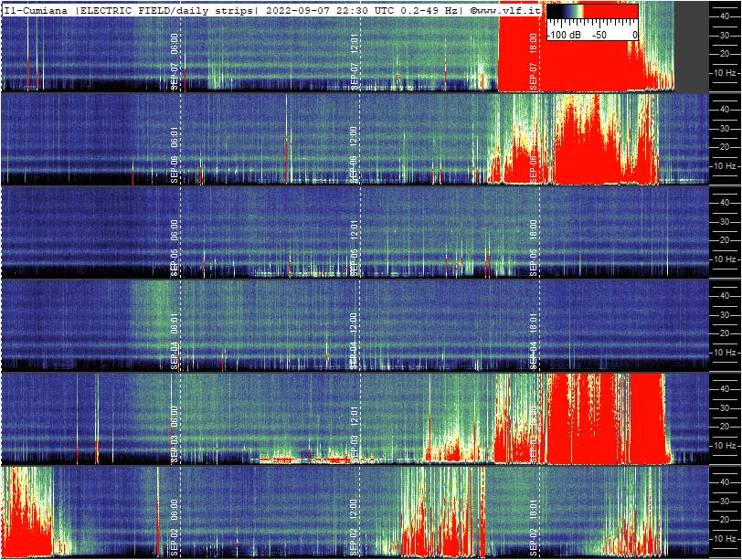Click the SEP-02 date label beside the 06:00 marker
Image resolution: width=742 pixels, height=560 pixels.
pos(175,542)
